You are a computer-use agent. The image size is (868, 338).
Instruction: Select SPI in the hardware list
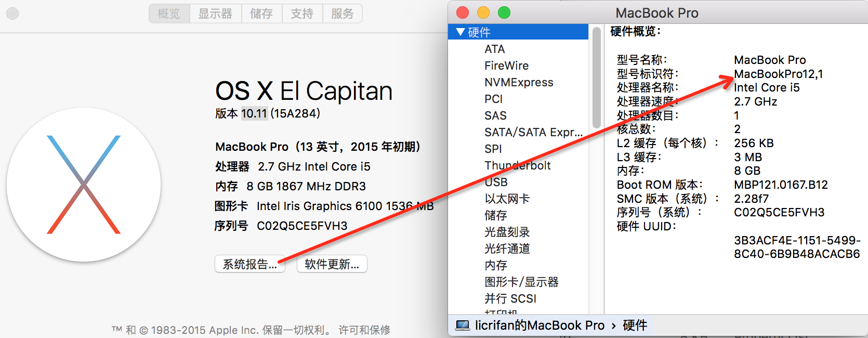coord(493,149)
